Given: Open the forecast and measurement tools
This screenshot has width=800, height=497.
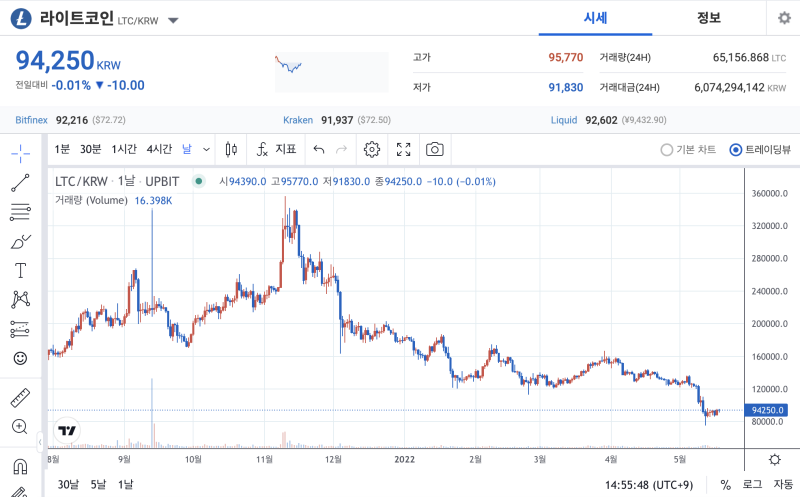Looking at the screenshot, I should pos(20,329).
